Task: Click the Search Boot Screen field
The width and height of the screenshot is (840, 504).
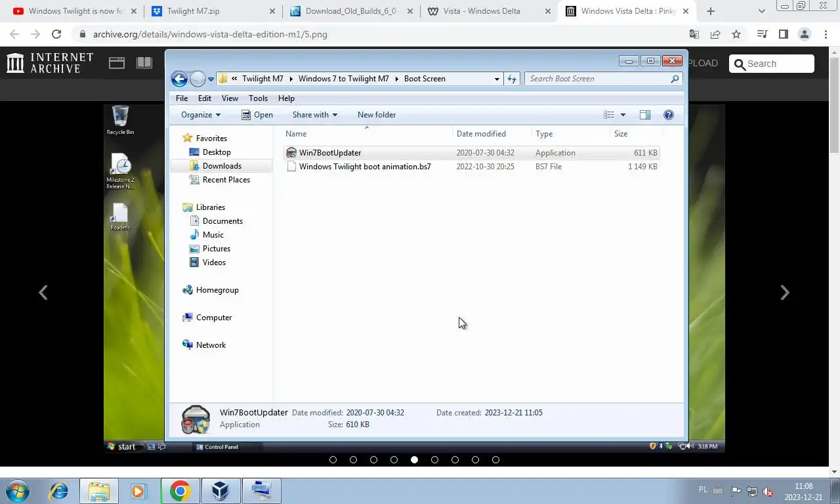Action: point(603,79)
